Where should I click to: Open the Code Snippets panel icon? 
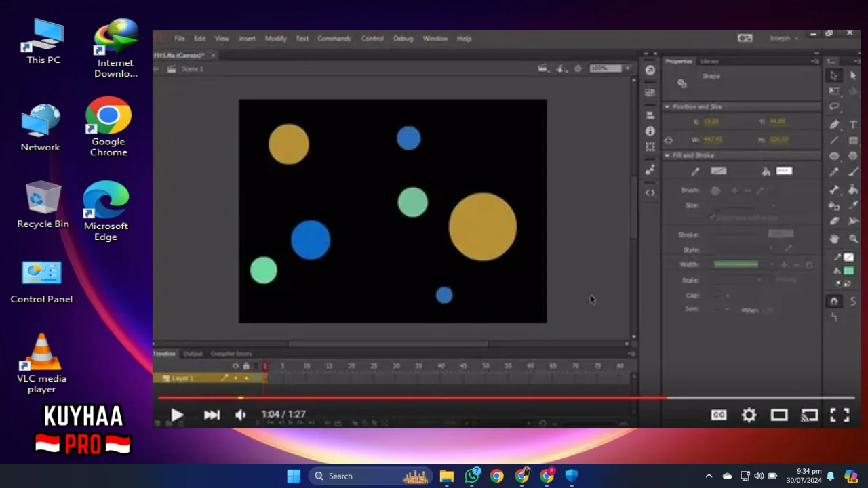[650, 192]
